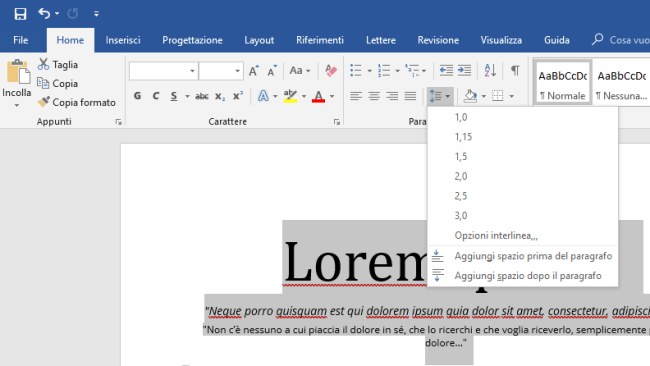Viewport: 650px width, 366px height.
Task: Toggle underline with the S button
Action: coord(174,96)
